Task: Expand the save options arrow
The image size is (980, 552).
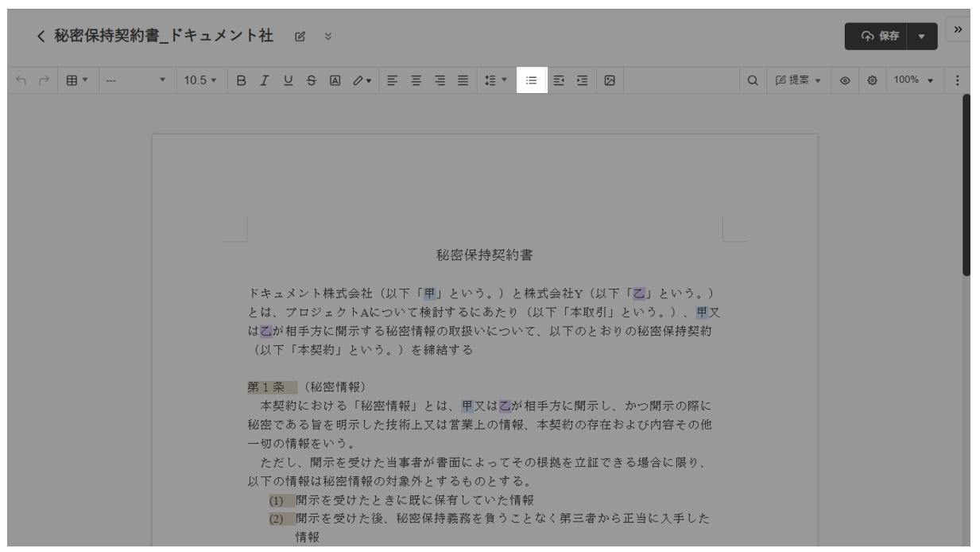Action: pos(921,36)
